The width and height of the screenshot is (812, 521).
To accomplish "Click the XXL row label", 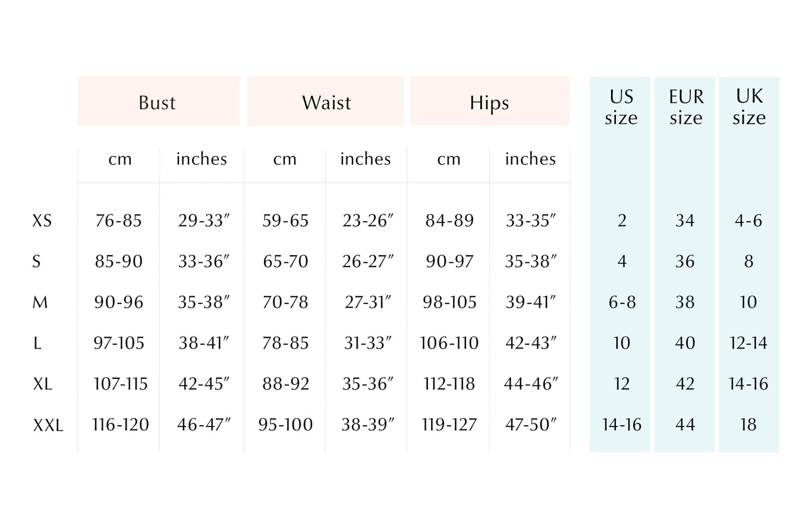I will click(x=48, y=425).
